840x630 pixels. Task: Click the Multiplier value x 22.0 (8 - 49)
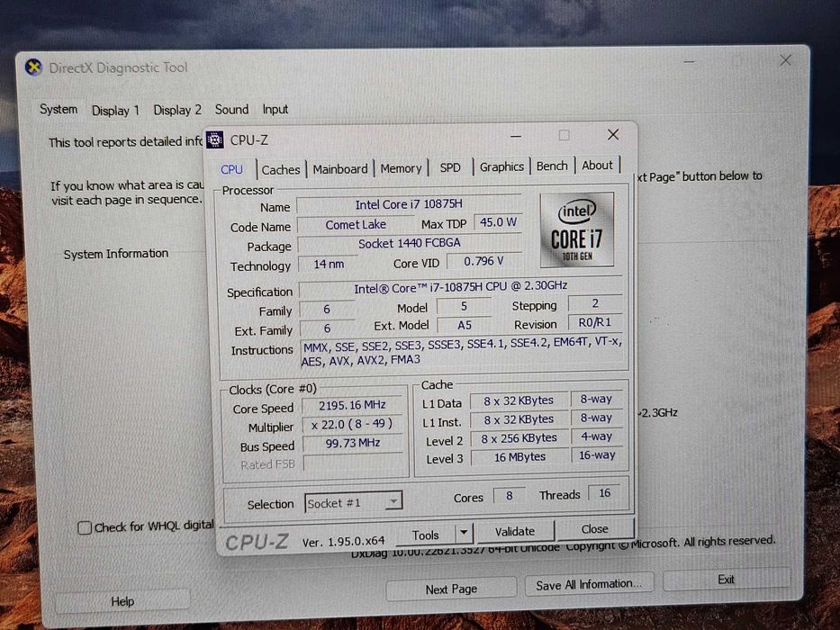[x=352, y=424]
